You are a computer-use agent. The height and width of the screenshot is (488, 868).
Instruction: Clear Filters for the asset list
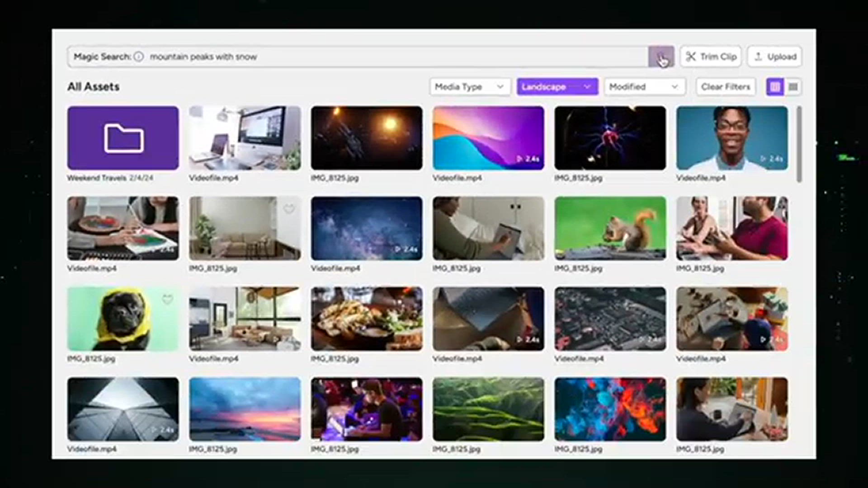726,87
